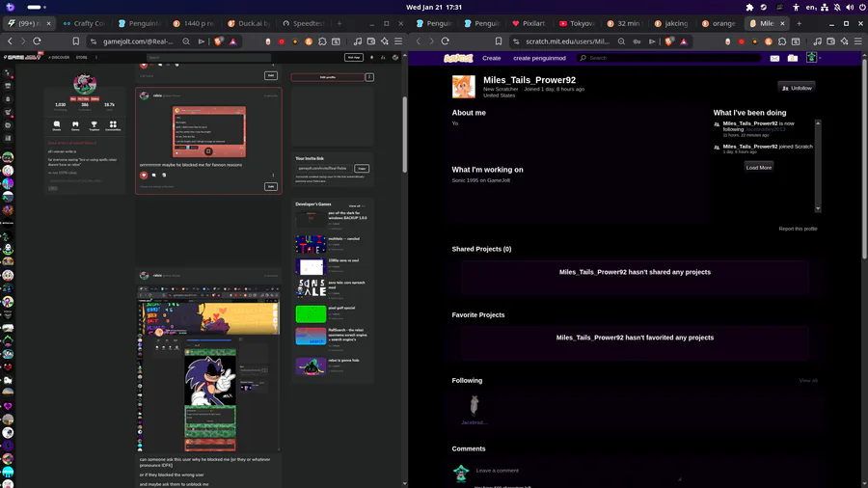Viewport: 868px width, 488px height.
Task: Click Brave Shields icon in Scratch window
Action: click(x=669, y=41)
